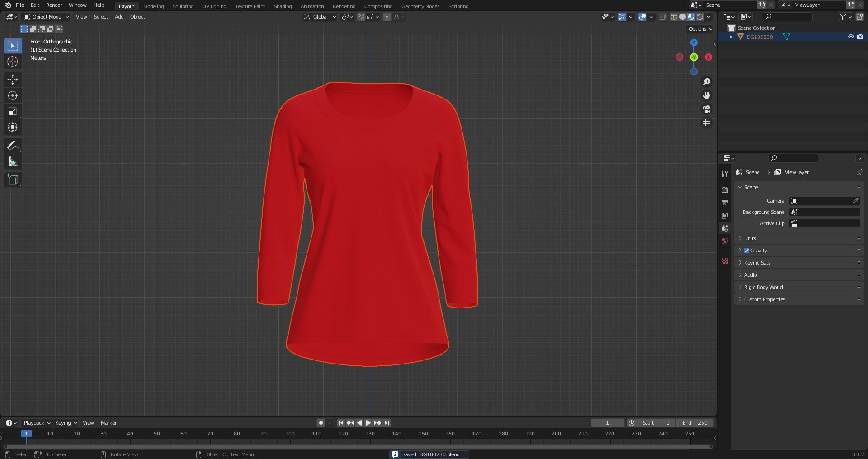Image resolution: width=868 pixels, height=459 pixels.
Task: Open the Tool properties tab
Action: 725,174
